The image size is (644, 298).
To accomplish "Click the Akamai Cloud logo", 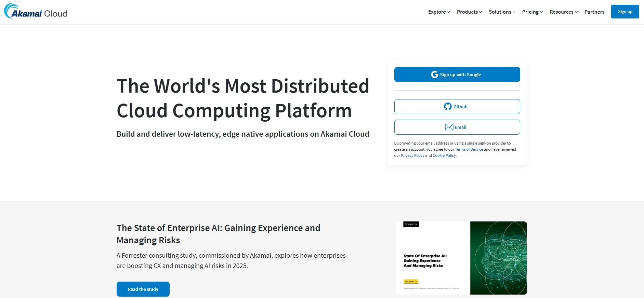I will click(x=36, y=11).
